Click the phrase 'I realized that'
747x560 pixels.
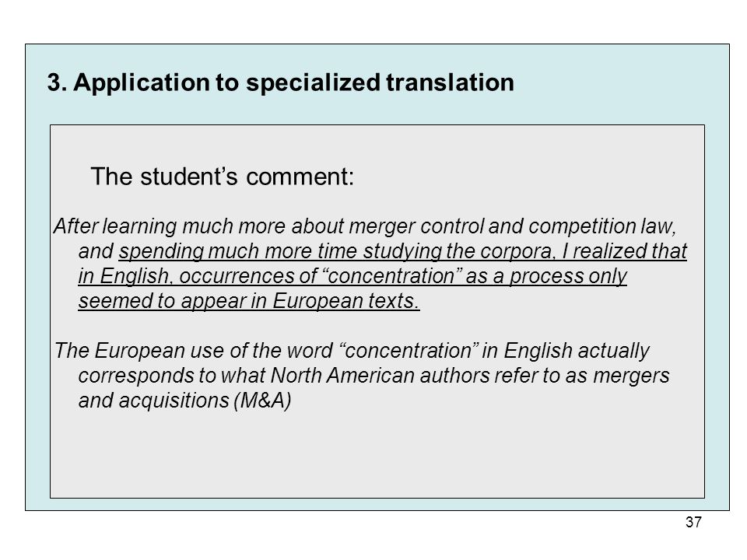pyautogui.click(x=625, y=251)
